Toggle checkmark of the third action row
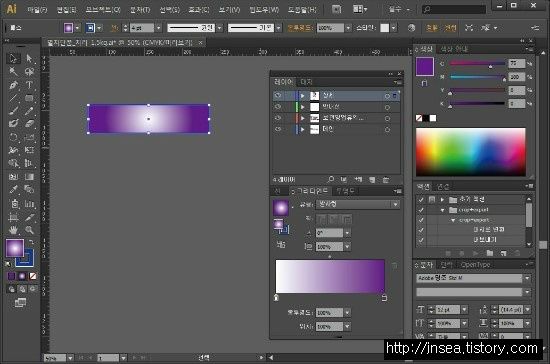 coord(421,220)
